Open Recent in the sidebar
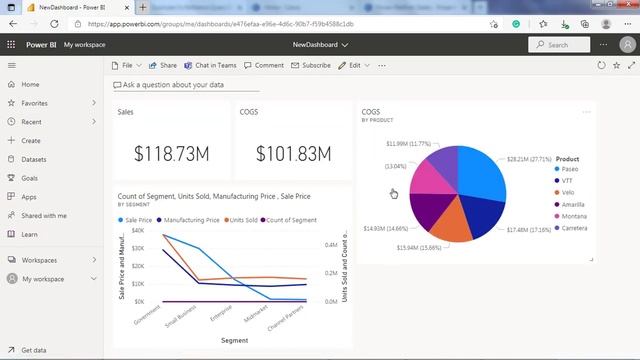 click(x=31, y=122)
